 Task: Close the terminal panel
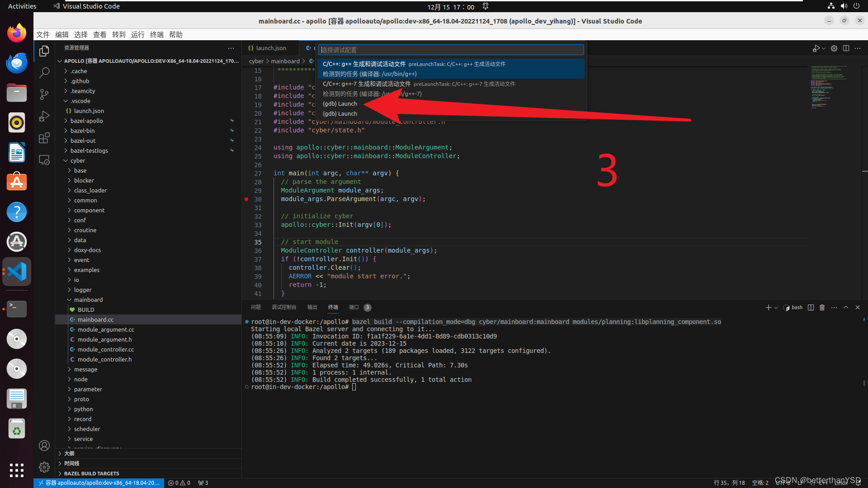coord(858,307)
